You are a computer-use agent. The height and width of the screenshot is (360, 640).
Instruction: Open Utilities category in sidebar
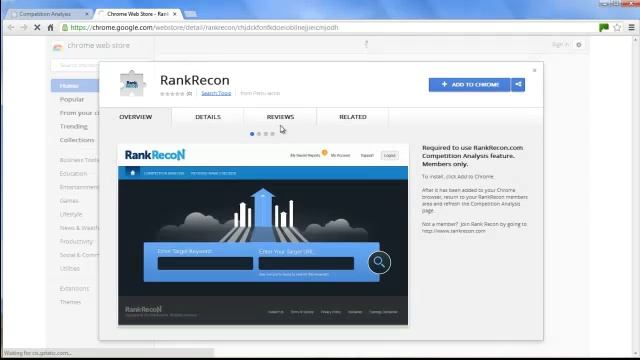point(70,269)
